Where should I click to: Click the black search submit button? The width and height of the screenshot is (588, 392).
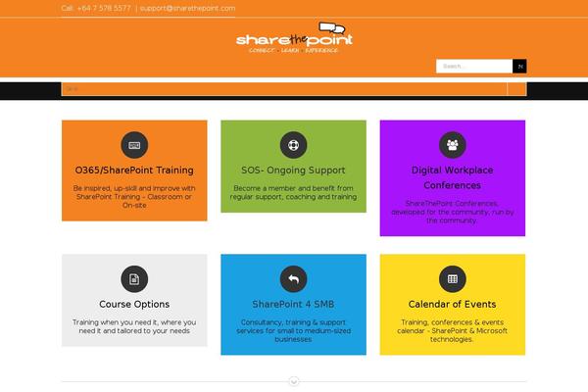pyautogui.click(x=519, y=66)
